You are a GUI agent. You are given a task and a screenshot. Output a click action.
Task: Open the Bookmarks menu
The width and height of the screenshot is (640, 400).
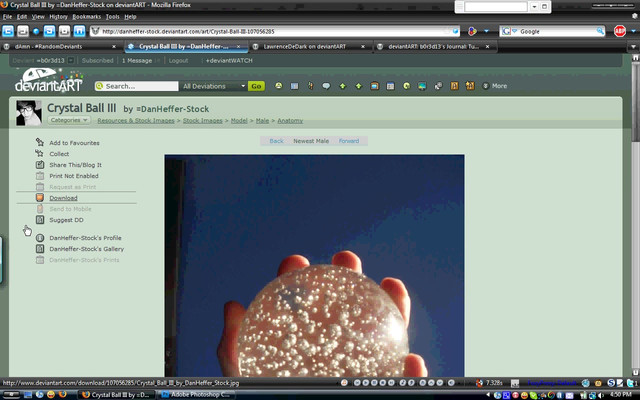(x=87, y=17)
